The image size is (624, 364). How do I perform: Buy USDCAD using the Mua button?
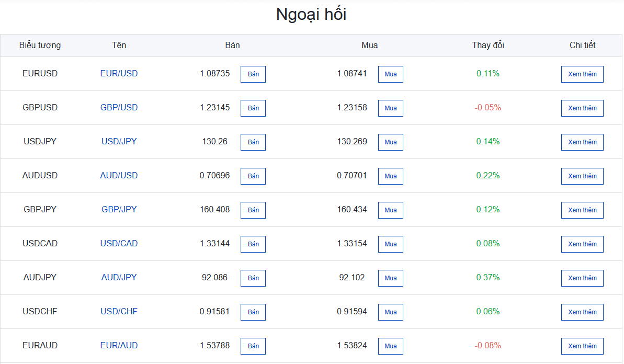click(390, 244)
